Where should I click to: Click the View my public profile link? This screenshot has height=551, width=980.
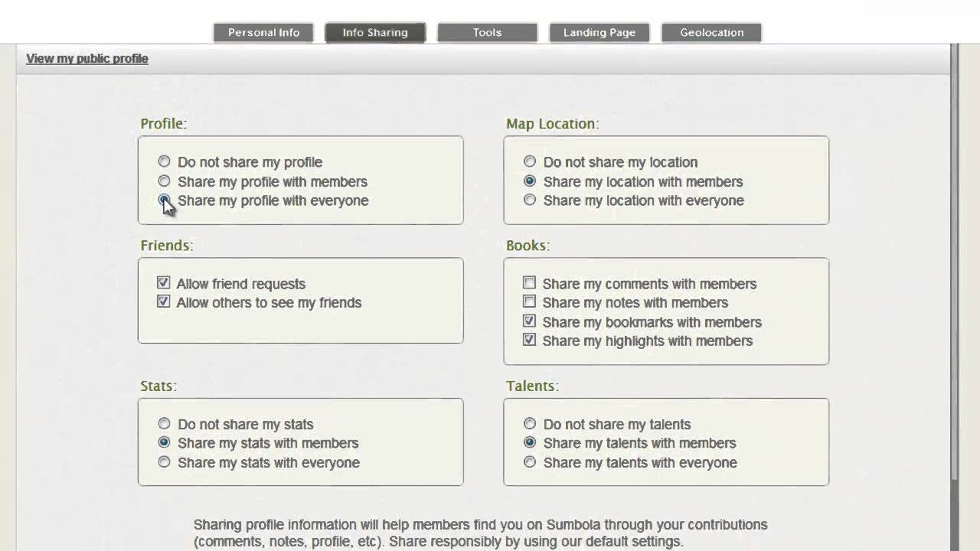tap(87, 58)
